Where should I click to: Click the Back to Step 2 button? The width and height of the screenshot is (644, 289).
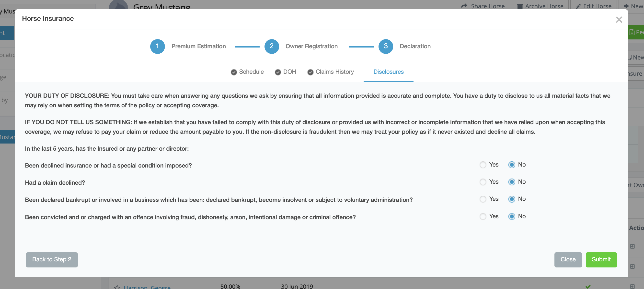point(52,259)
